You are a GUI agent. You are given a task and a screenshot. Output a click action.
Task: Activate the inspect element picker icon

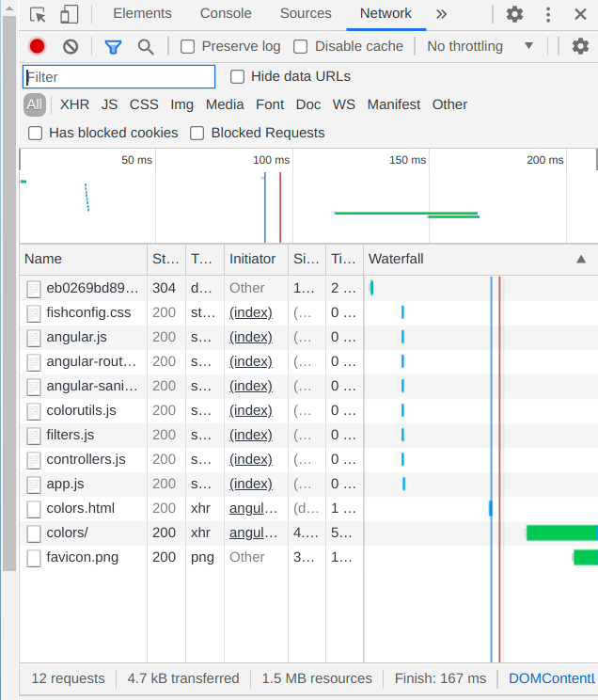tap(39, 14)
